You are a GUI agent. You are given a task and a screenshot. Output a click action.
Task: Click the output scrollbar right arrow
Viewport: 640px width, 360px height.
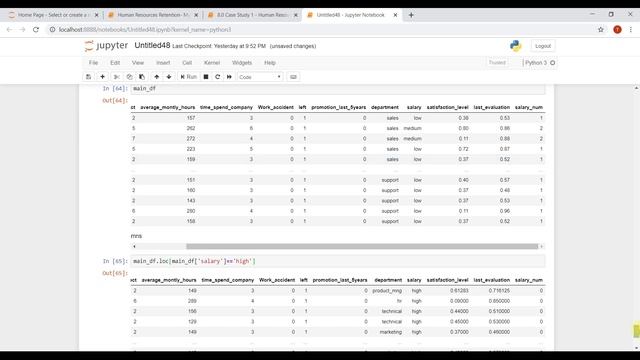542,247
